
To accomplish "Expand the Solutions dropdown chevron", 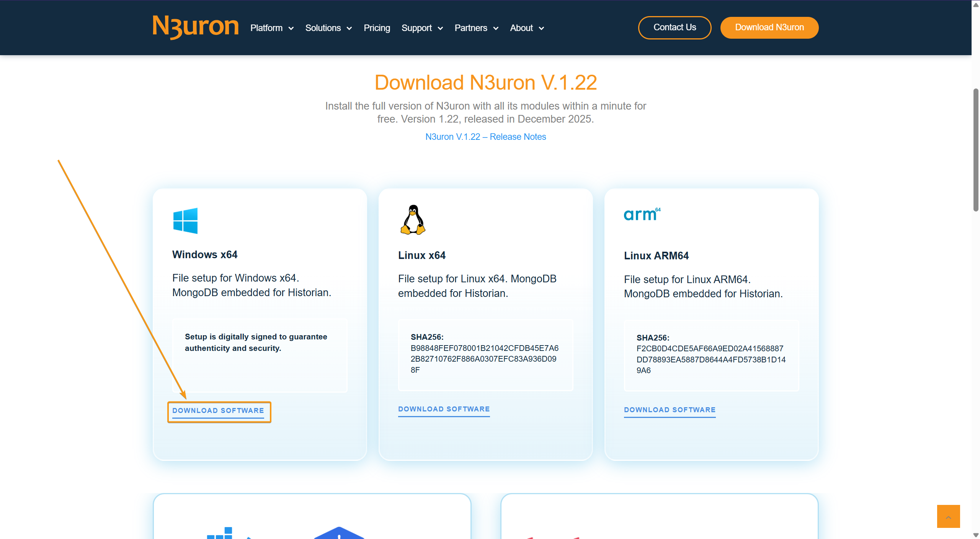I will point(349,28).
